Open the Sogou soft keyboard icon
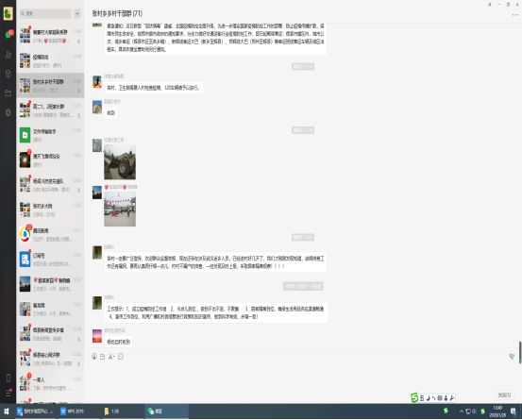The width and height of the screenshot is (522, 420). click(440, 398)
